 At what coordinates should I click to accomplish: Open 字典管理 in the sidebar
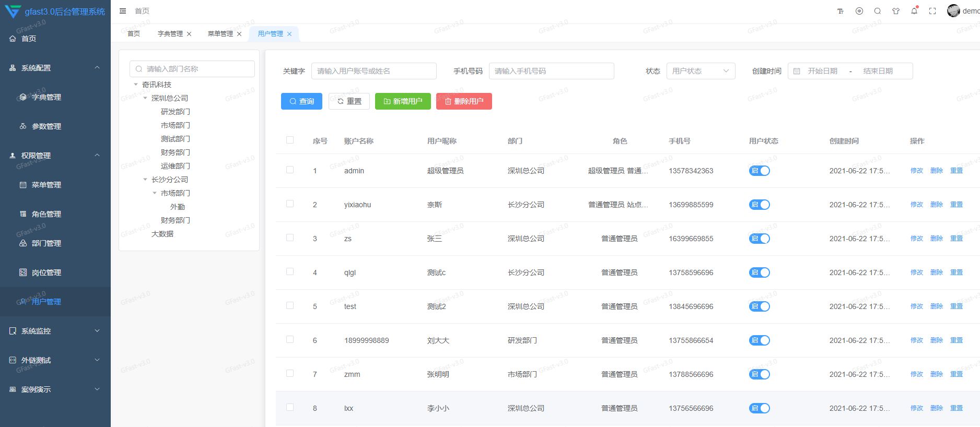point(55,97)
